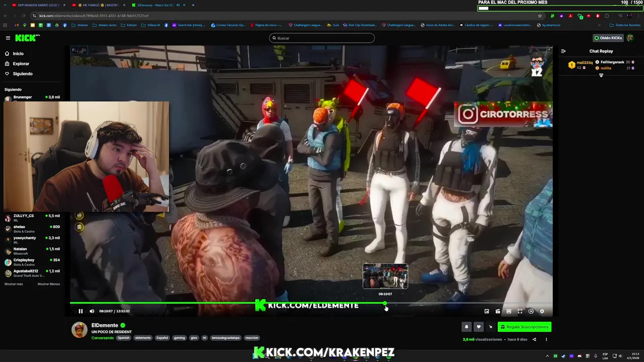Image resolution: width=644 pixels, height=362 pixels.
Task: Pause the video playback
Action: tap(80, 311)
